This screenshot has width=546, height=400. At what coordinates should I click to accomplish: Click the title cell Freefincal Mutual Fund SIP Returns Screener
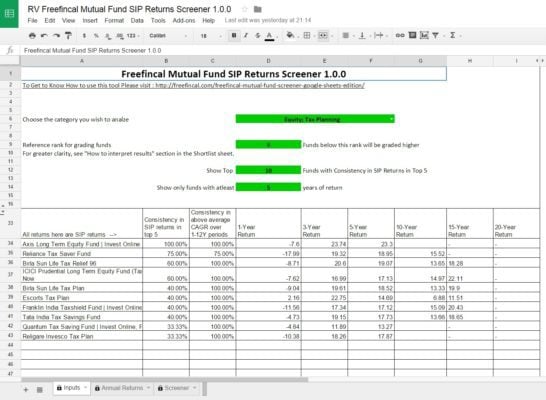click(234, 74)
